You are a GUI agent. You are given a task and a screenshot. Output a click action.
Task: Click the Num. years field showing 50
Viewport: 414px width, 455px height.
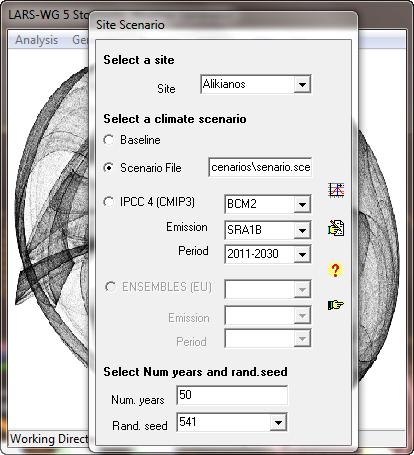tap(232, 395)
